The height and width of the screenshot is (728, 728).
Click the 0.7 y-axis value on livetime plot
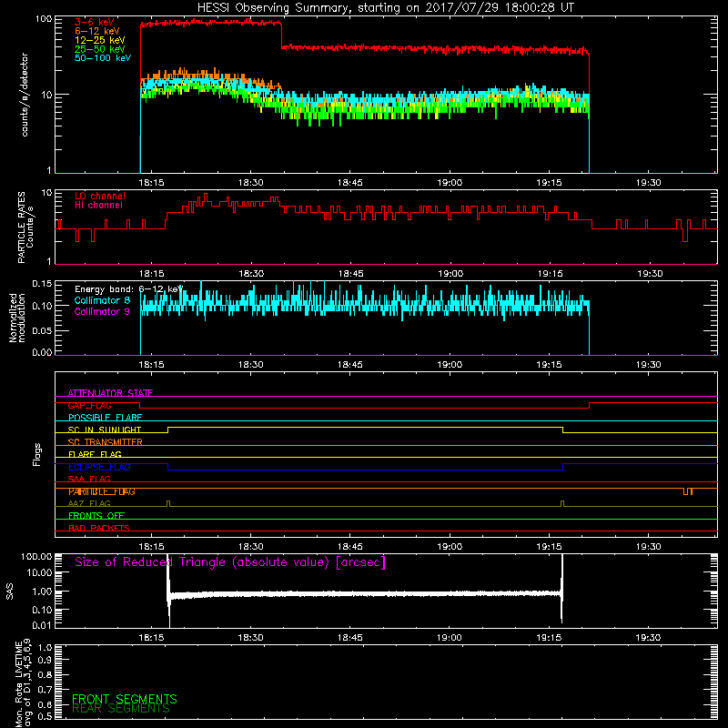pyautogui.click(x=45, y=690)
